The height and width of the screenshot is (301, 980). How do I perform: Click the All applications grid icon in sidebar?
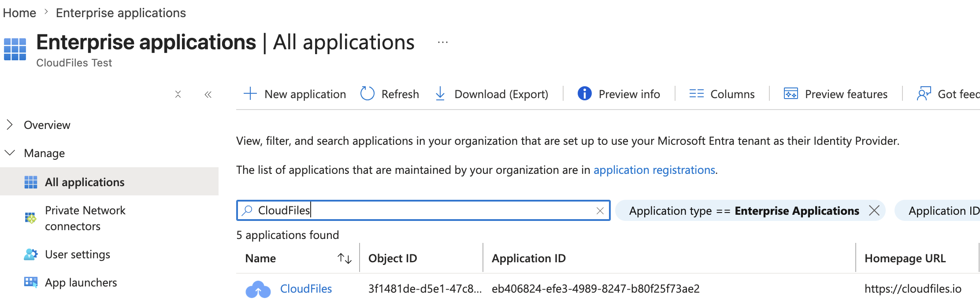tap(31, 182)
